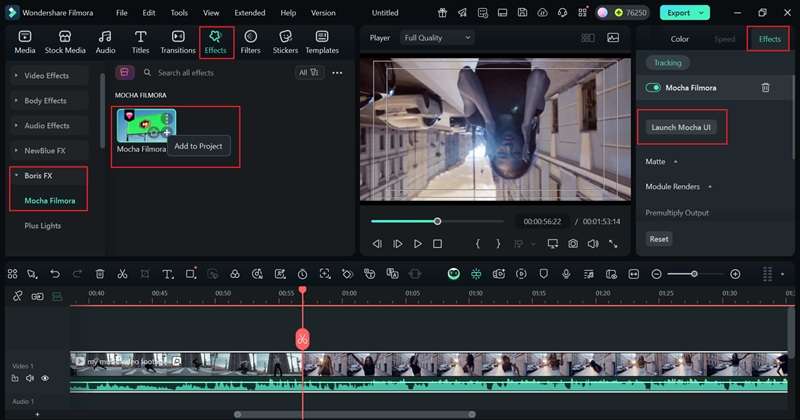
Task: Open the Full Quality dropdown
Action: tap(437, 38)
